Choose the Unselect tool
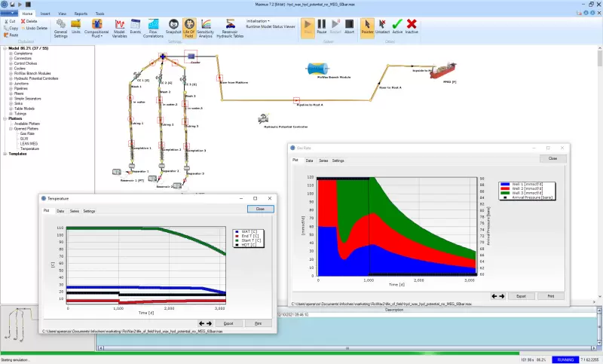 point(382,26)
